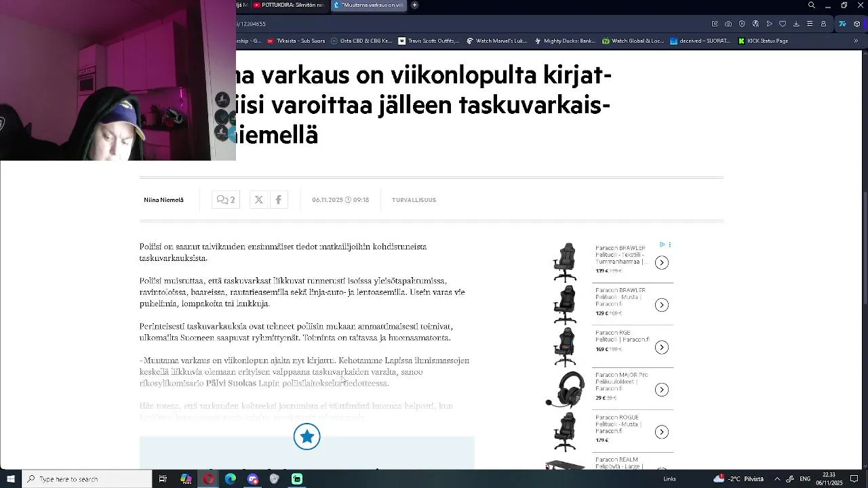Viewport: 868px width, 488px height.
Task: Open the TVkaista - Sub Suora bookmark
Action: [296, 41]
